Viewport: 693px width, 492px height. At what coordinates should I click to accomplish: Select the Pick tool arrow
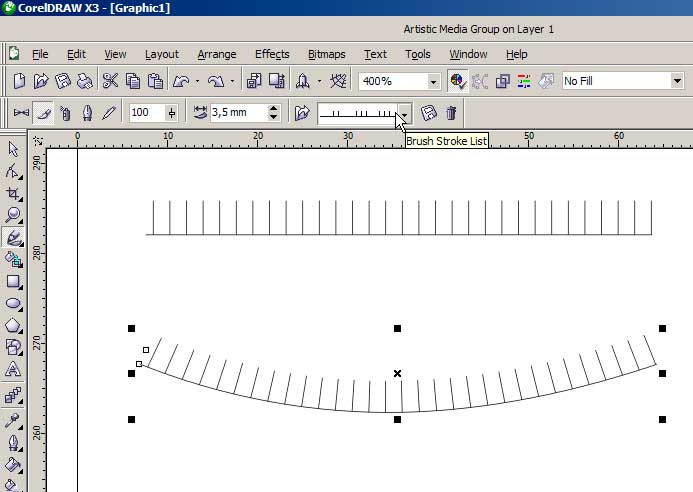click(x=13, y=149)
